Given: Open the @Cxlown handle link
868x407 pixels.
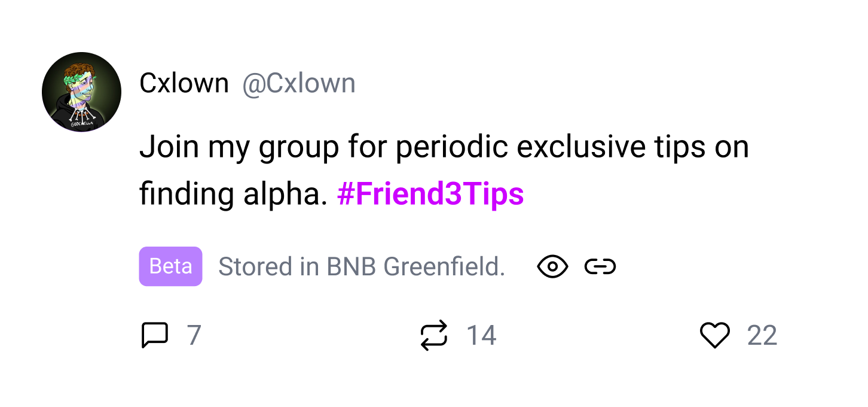Looking at the screenshot, I should pos(298,83).
